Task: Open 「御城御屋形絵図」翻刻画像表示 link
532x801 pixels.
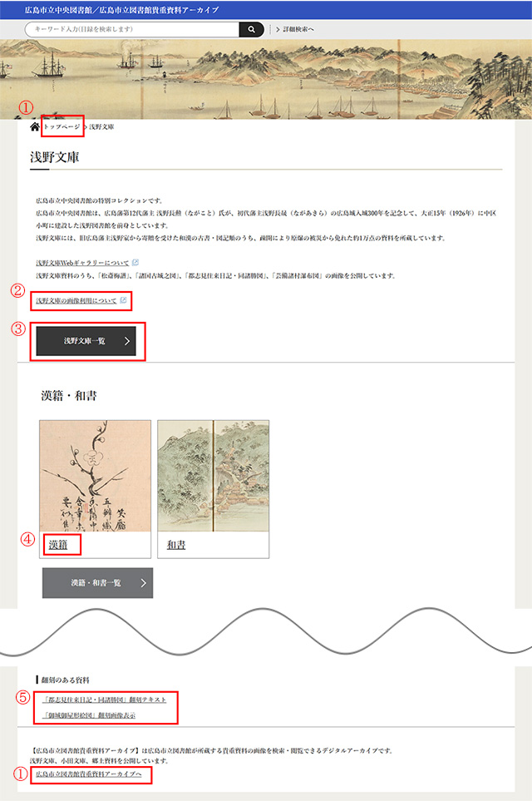Action: (x=89, y=715)
